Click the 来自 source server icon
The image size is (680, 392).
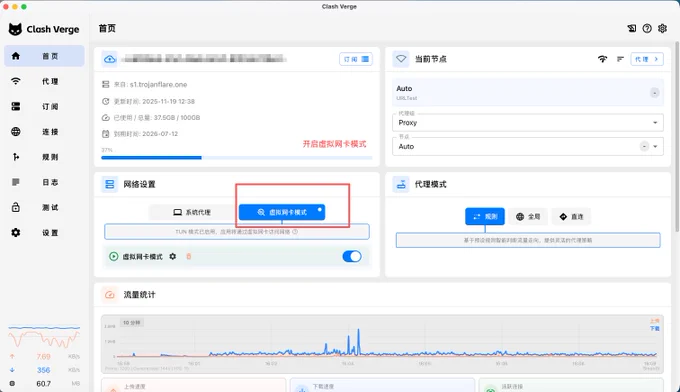pyautogui.click(x=105, y=85)
